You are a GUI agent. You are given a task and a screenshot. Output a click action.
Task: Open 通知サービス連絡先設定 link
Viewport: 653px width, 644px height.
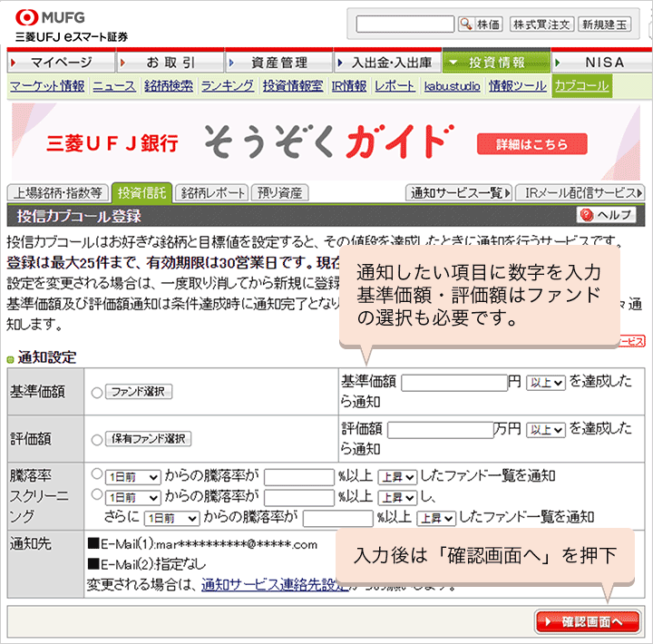tap(275, 585)
